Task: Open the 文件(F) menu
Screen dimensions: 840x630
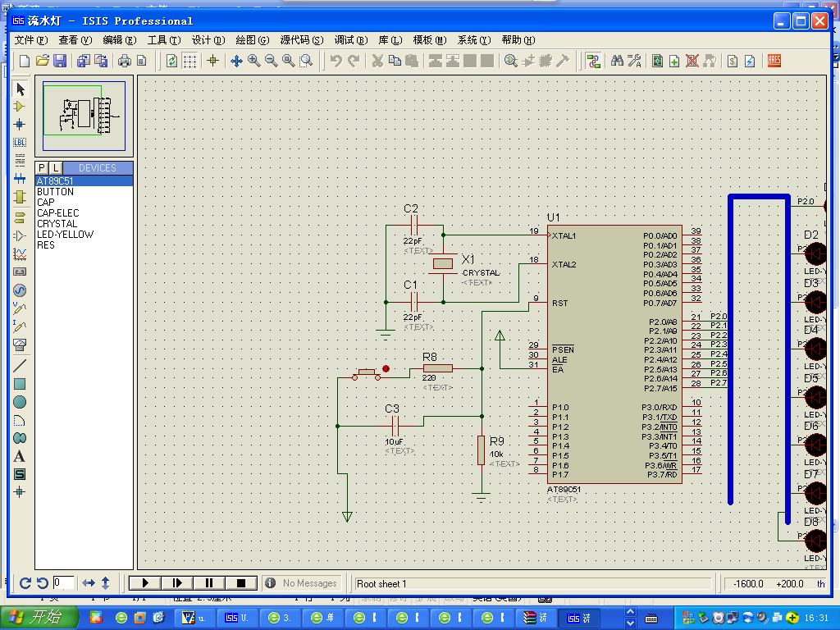Action: point(31,40)
